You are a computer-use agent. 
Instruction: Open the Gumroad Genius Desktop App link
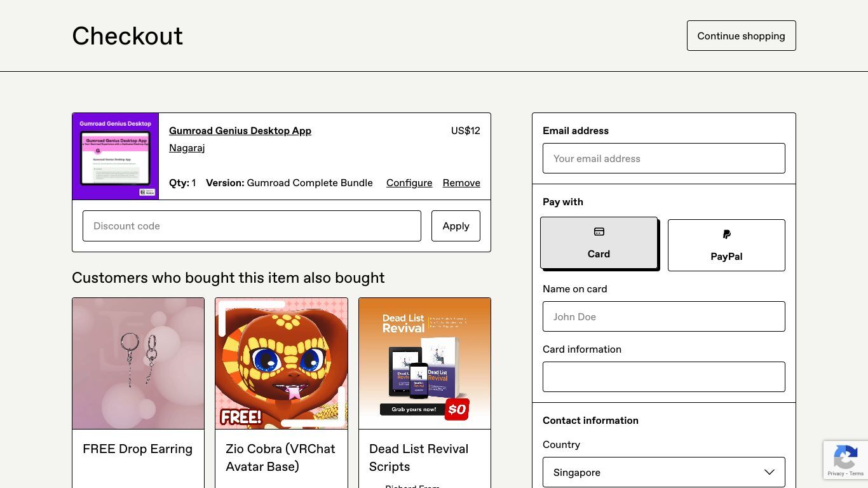coord(240,130)
